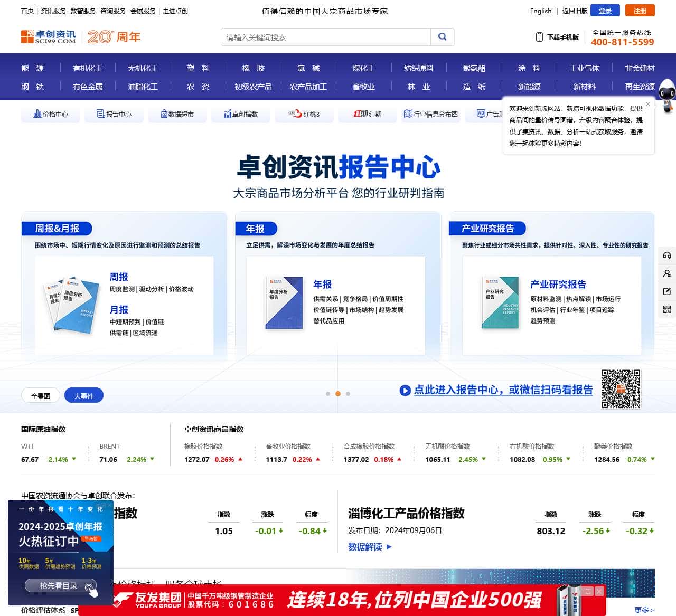Open the 月报 report link
676x616 pixels.
119,310
